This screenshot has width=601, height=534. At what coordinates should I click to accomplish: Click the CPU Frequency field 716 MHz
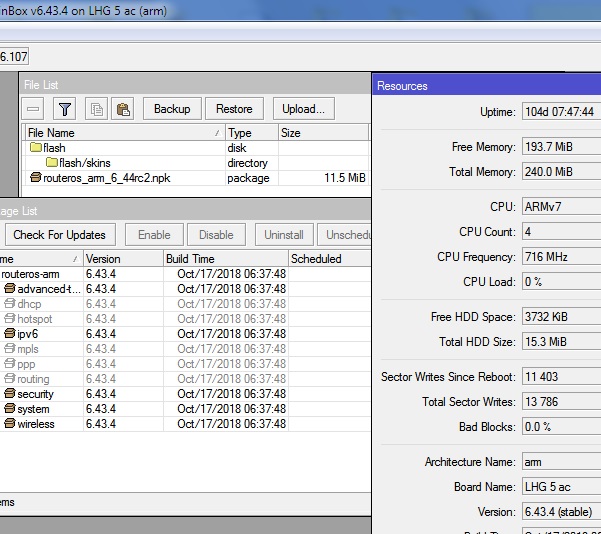(x=561, y=257)
